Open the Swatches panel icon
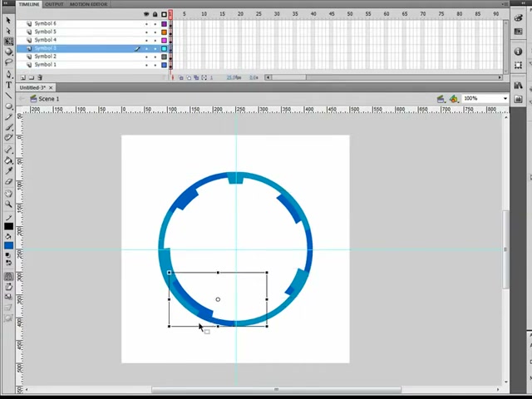Screen dimensions: 532x399 [518, 32]
